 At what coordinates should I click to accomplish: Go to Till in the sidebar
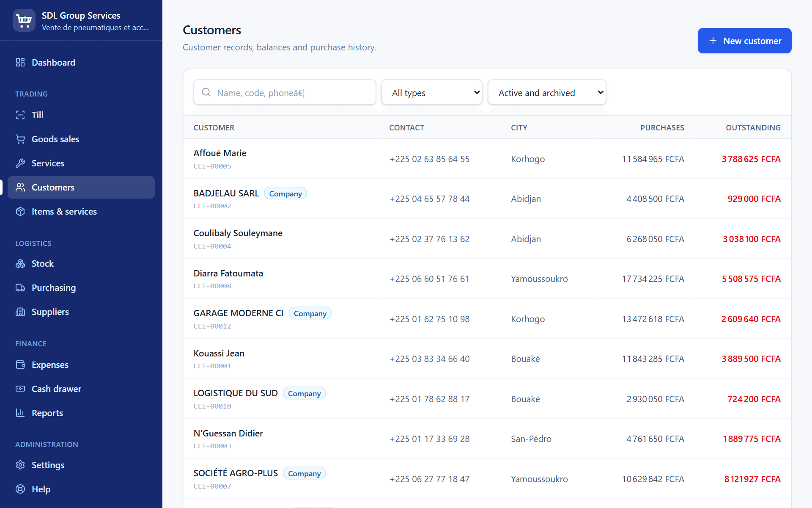point(81,115)
